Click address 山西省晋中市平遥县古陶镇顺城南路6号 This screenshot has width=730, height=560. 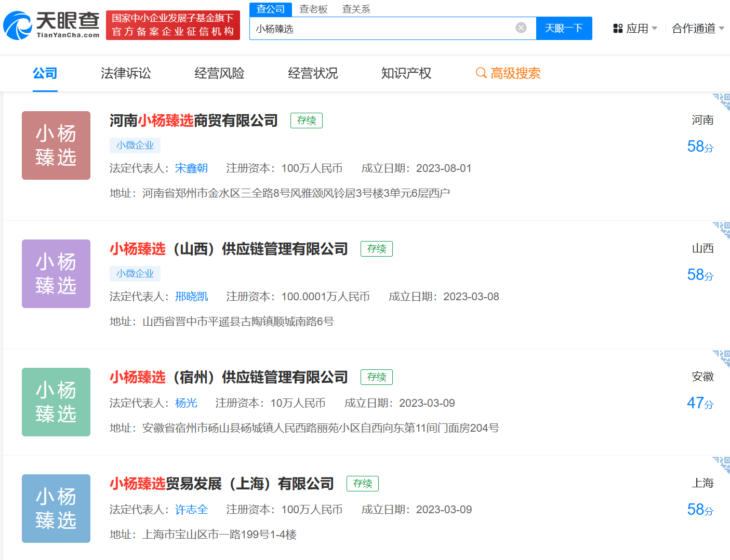point(238,322)
